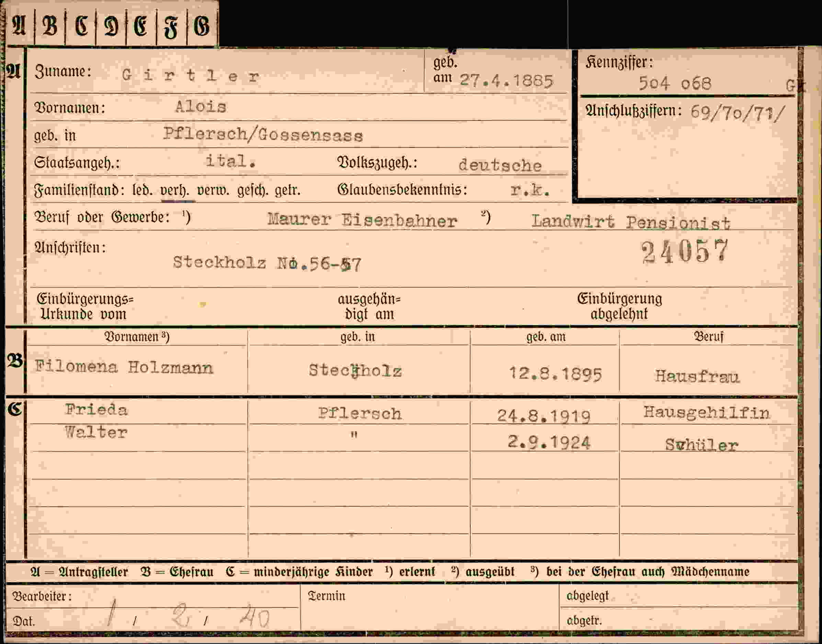Click the section marker letter B beside Filomena's row
This screenshot has width=822, height=644.
(x=15, y=361)
